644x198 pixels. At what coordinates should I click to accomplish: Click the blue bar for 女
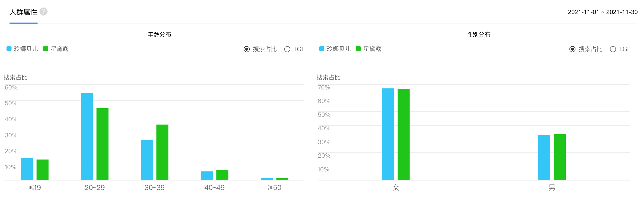pyautogui.click(x=388, y=134)
